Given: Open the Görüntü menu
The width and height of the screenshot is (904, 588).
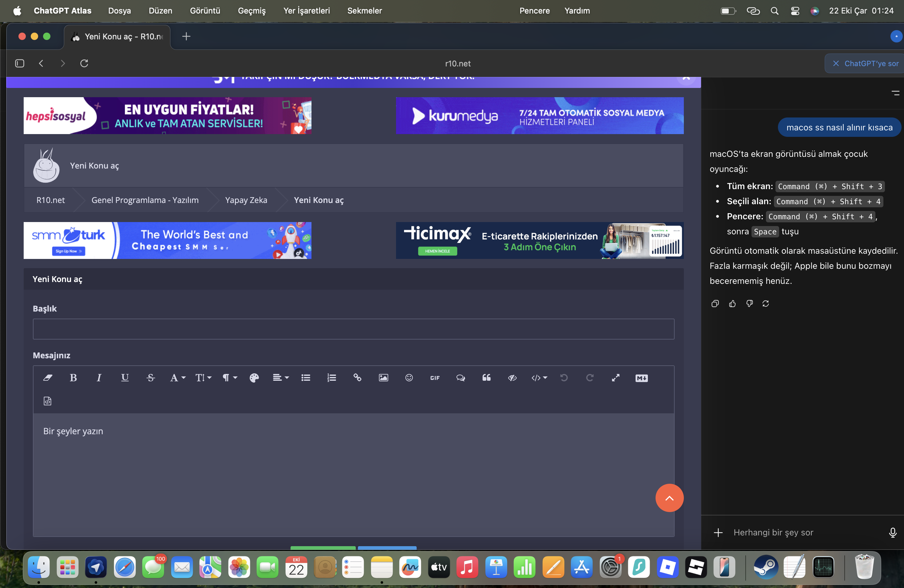Looking at the screenshot, I should pos(205,11).
